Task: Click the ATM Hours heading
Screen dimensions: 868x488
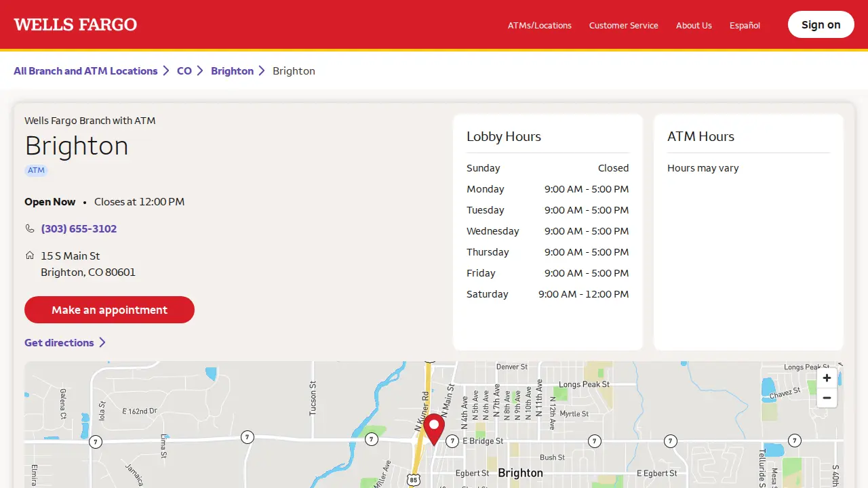Action: click(701, 136)
